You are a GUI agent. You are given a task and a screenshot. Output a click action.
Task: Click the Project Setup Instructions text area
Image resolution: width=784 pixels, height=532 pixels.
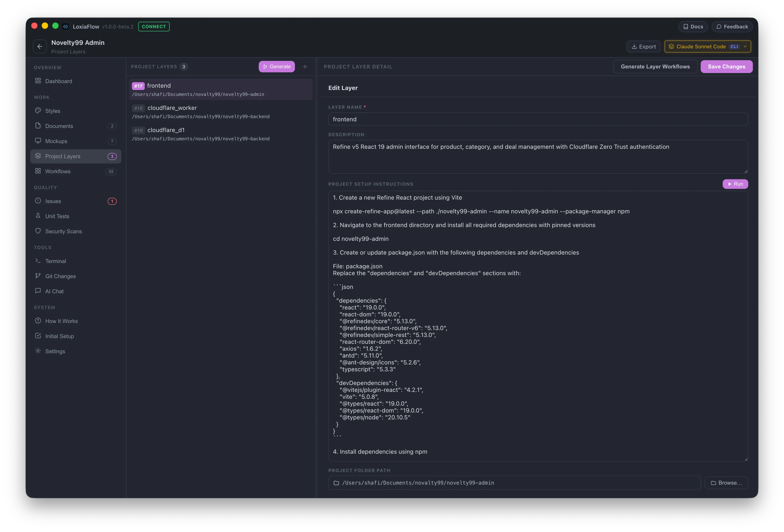538,326
